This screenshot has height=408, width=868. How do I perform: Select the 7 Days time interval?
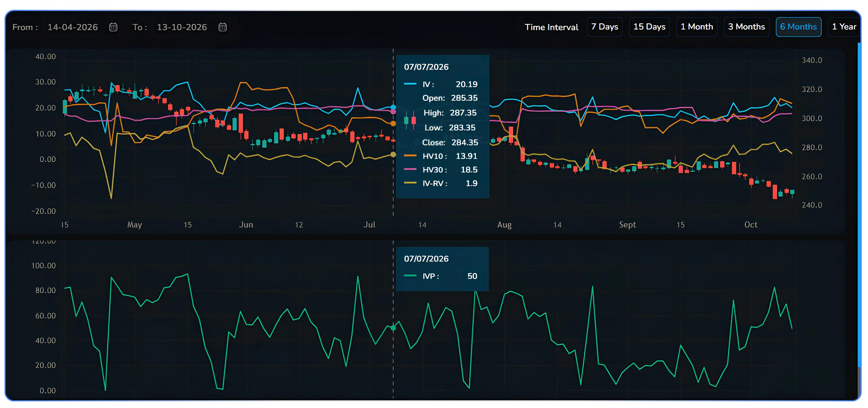pyautogui.click(x=604, y=27)
